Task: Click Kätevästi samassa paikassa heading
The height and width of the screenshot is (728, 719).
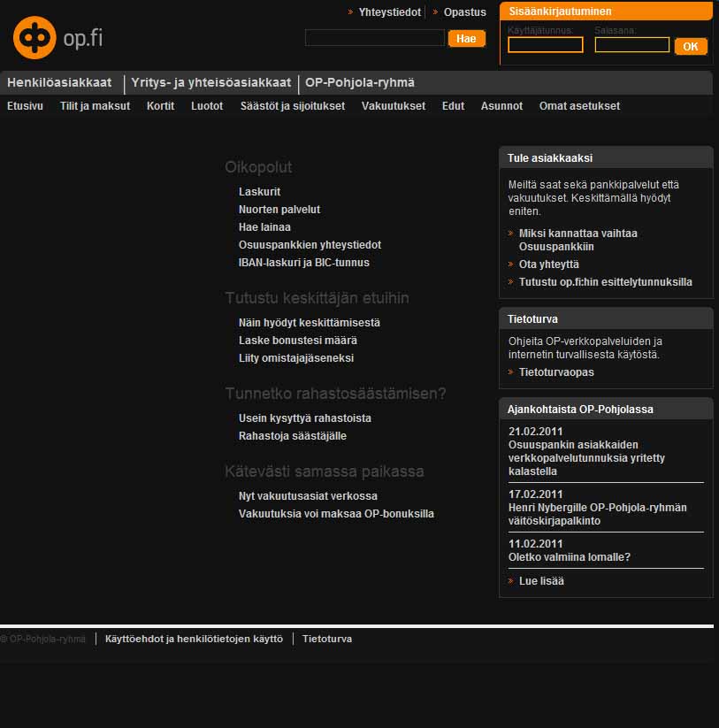Action: coord(325,471)
